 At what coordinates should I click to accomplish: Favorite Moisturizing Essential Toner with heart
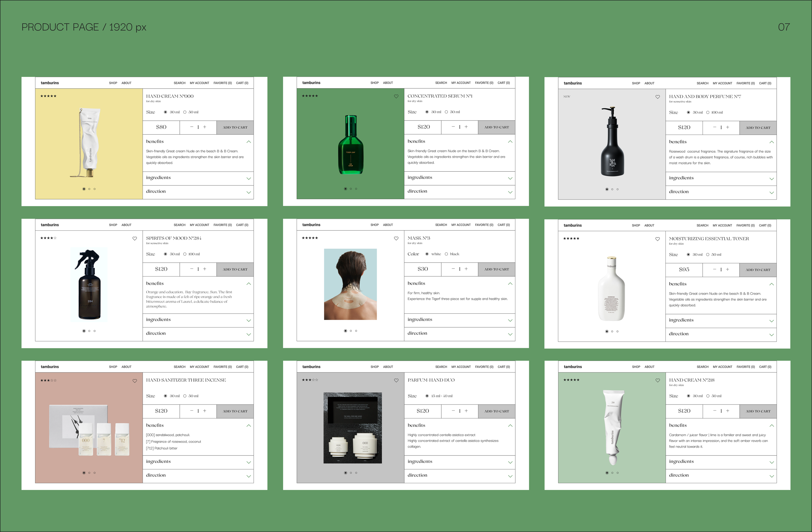tap(657, 239)
